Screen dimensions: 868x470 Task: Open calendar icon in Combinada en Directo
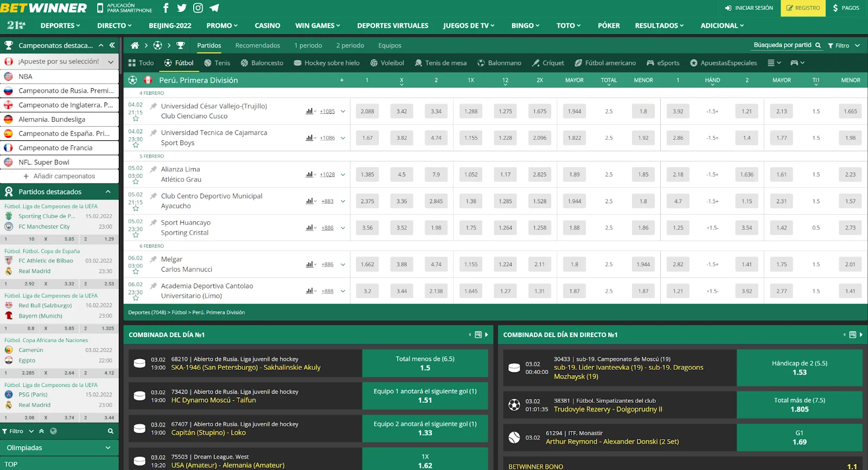click(853, 335)
